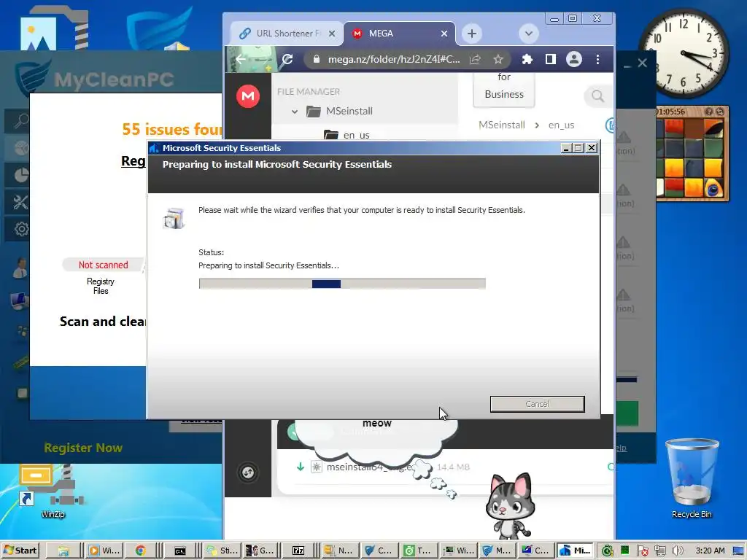Click the analog clock gadget
Viewport: 747px width, 560px height.
684,52
